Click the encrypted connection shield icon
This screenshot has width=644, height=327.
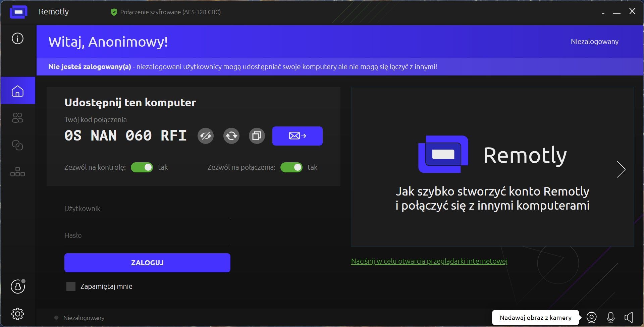pos(114,12)
